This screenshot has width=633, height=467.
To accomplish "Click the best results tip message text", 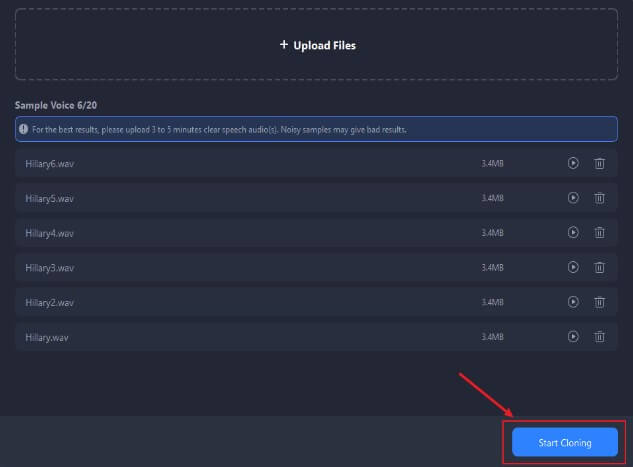I will [x=219, y=130].
